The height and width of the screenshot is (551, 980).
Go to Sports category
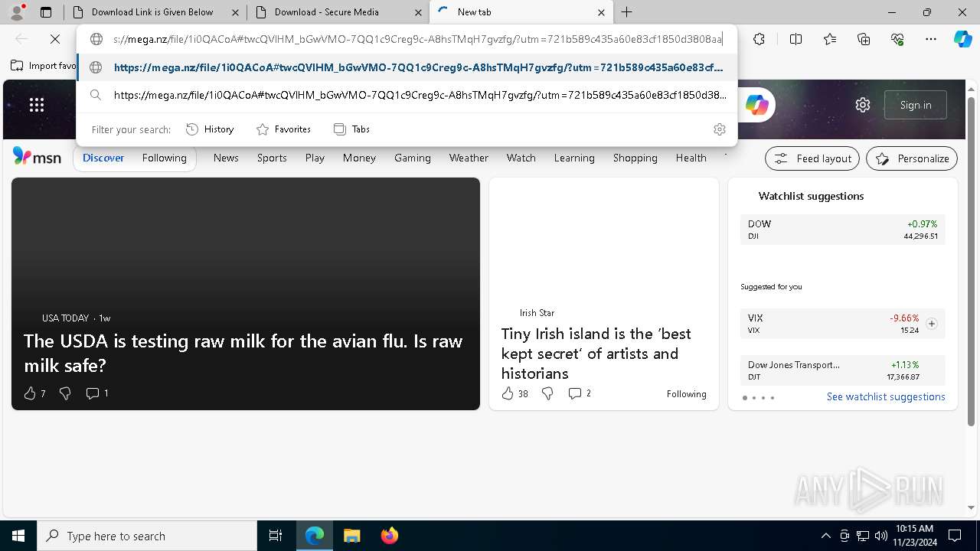(x=272, y=158)
